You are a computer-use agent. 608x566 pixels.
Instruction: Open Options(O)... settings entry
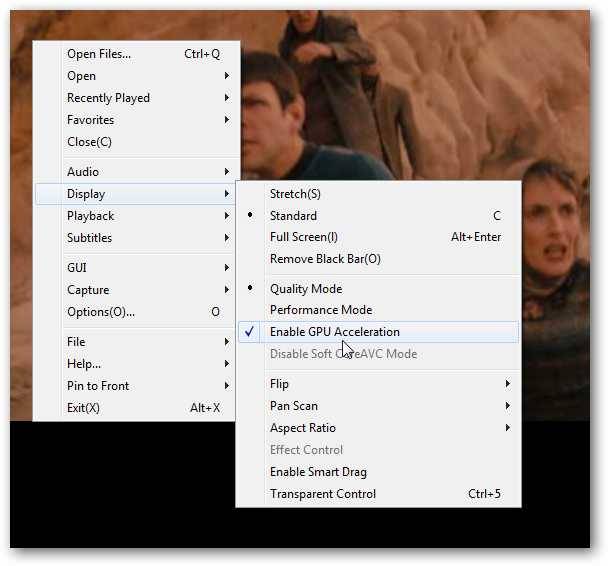tap(135, 312)
